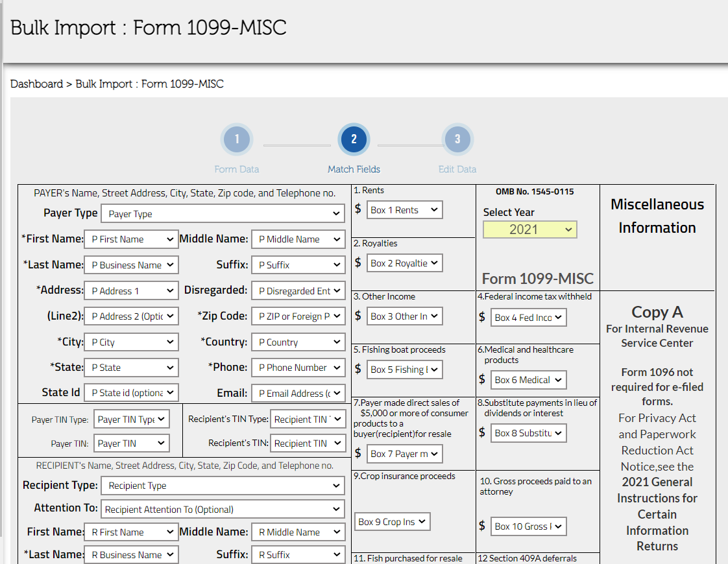Viewport: 728px width, 564px height.
Task: Expand the Recipient's TIN dropdown
Action: point(308,443)
